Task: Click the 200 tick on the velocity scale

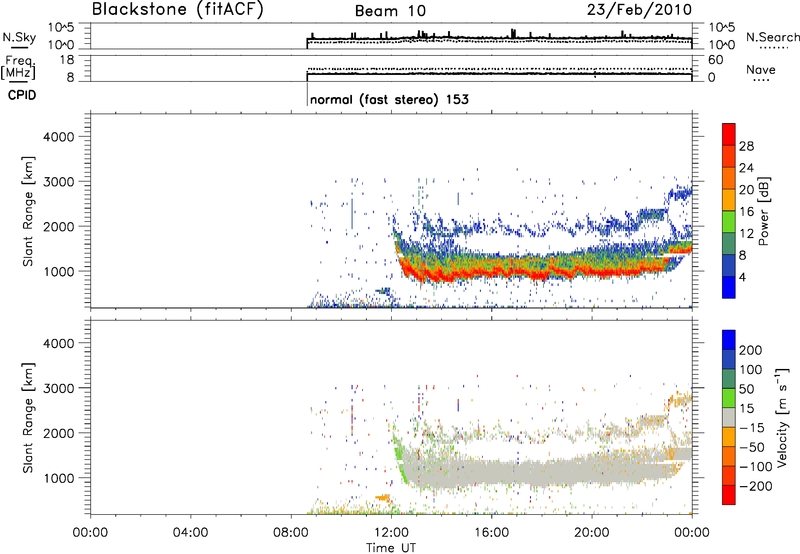Action: tap(751, 350)
